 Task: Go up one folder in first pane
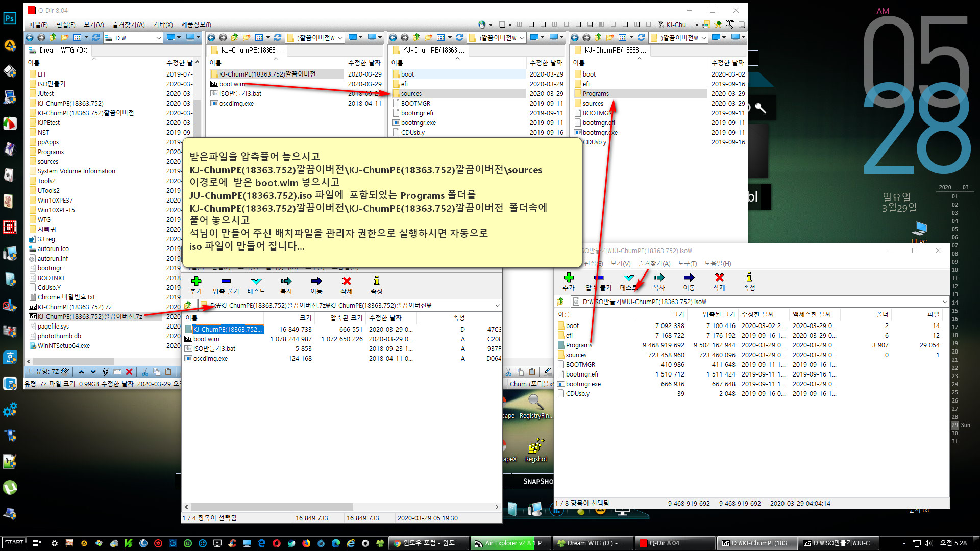[x=53, y=37]
